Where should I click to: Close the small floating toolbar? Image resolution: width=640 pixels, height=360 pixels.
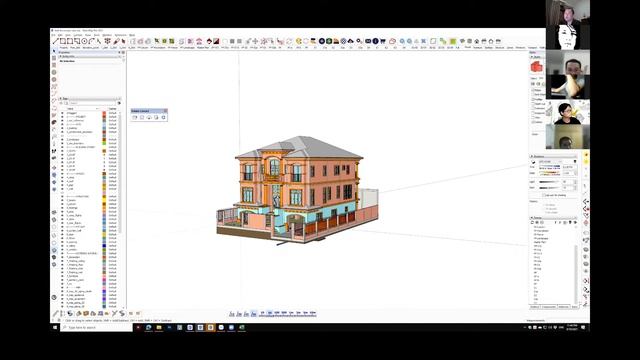point(165,111)
